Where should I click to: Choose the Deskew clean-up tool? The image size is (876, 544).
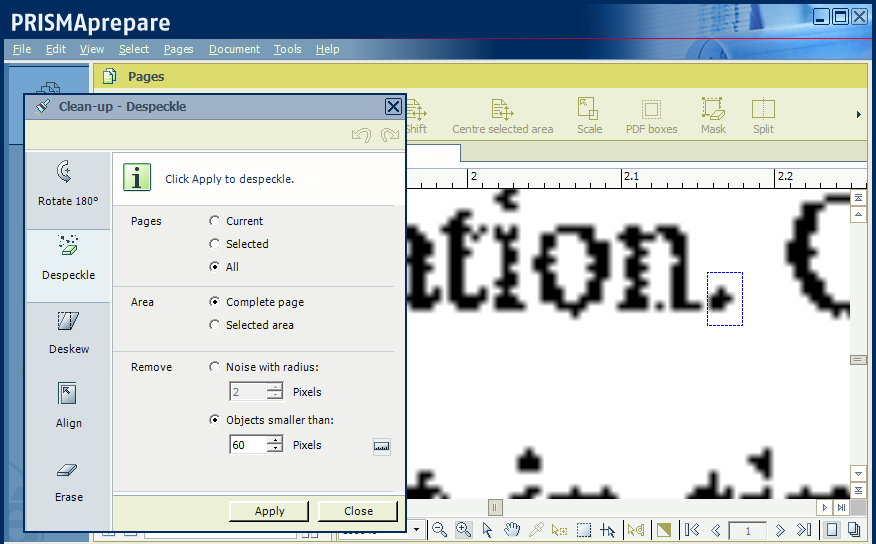pos(68,331)
